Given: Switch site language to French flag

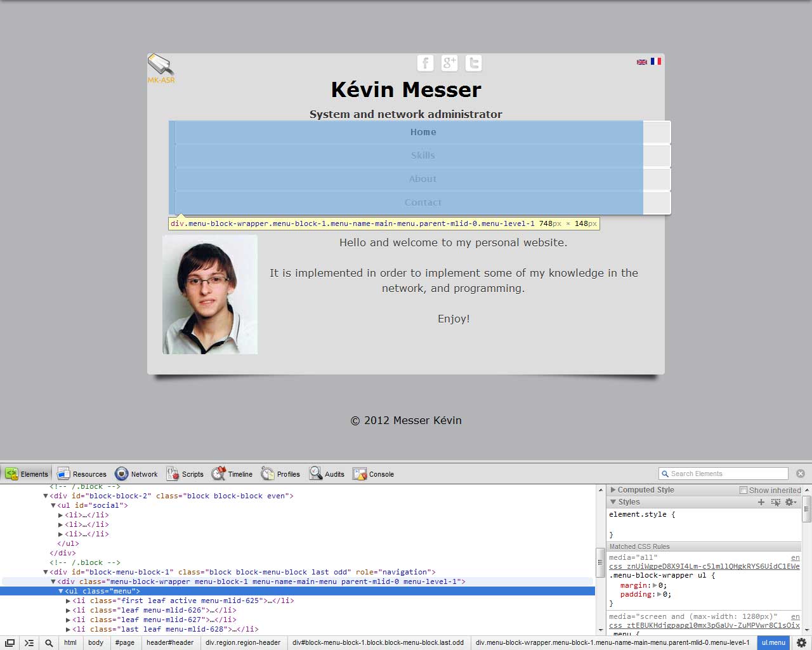Looking at the screenshot, I should 656,62.
